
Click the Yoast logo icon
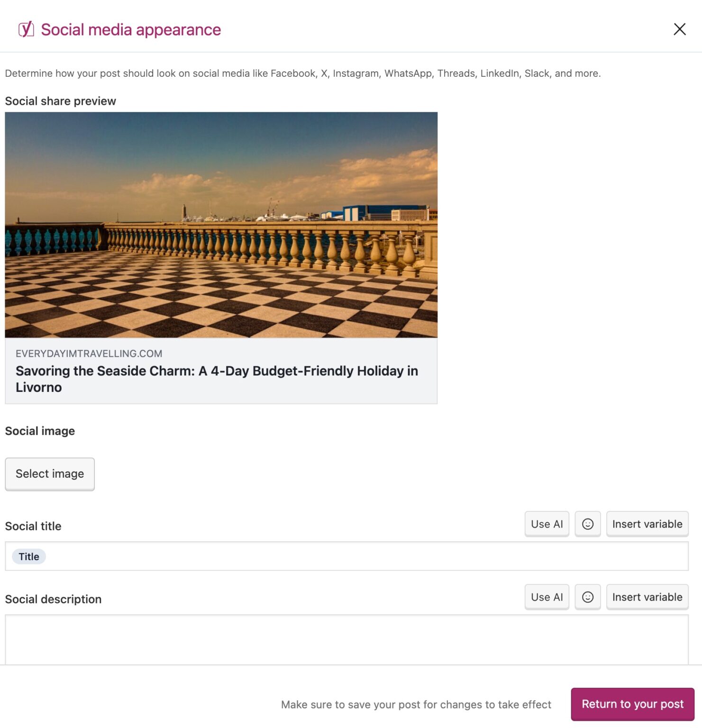pyautogui.click(x=26, y=29)
